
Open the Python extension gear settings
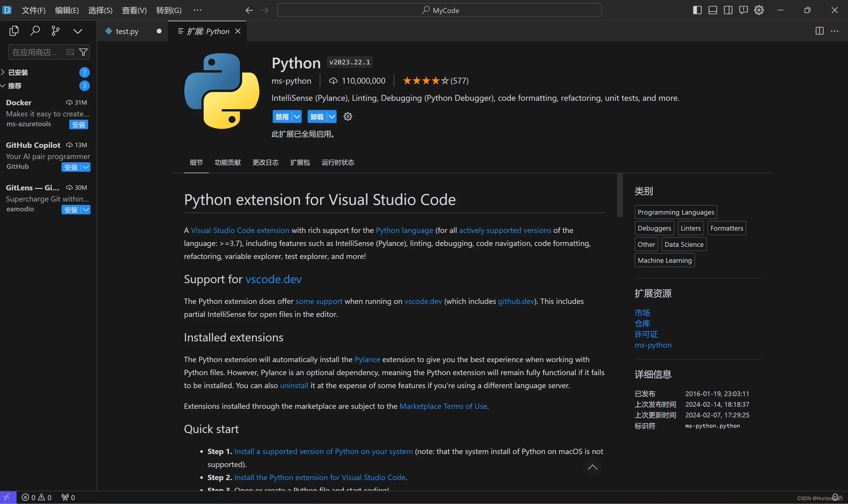(348, 116)
